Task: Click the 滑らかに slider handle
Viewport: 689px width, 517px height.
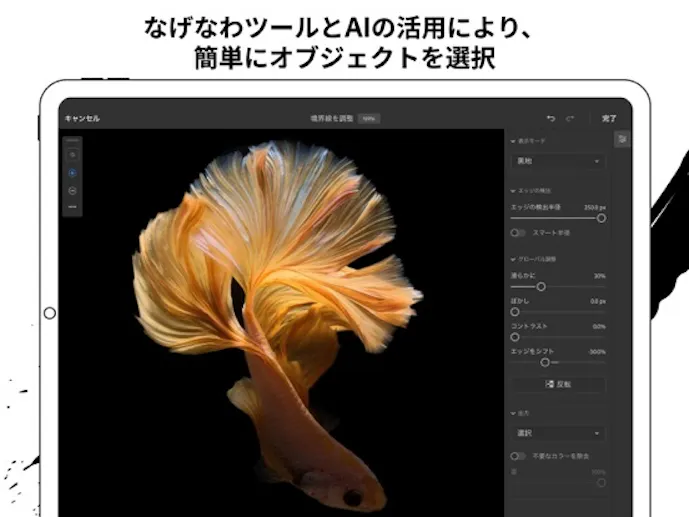Action: [541, 287]
